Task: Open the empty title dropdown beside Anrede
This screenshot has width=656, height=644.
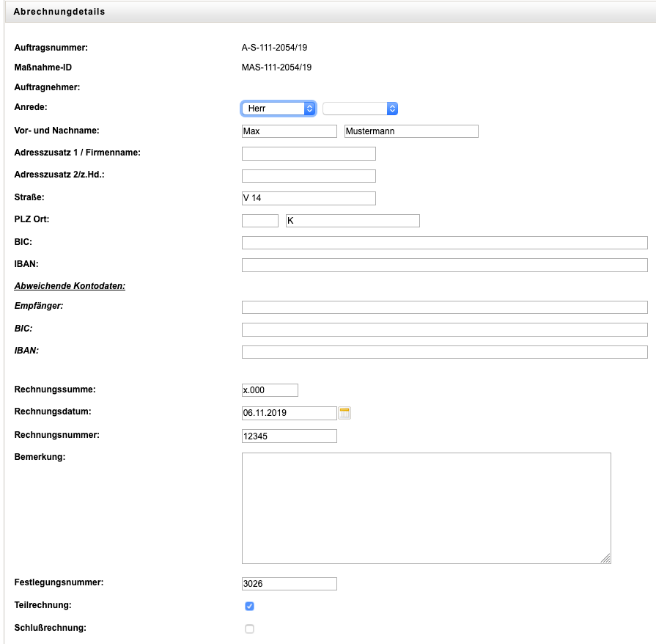Action: coord(360,109)
